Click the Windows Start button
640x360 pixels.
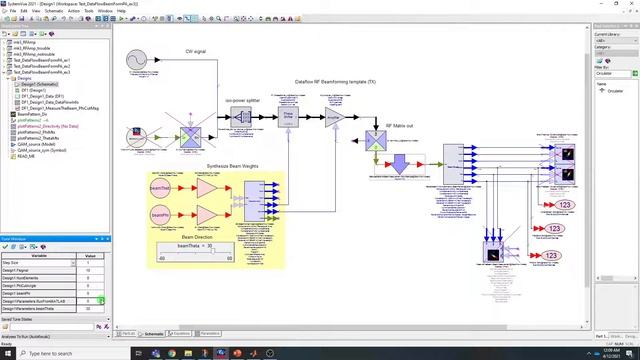7,353
